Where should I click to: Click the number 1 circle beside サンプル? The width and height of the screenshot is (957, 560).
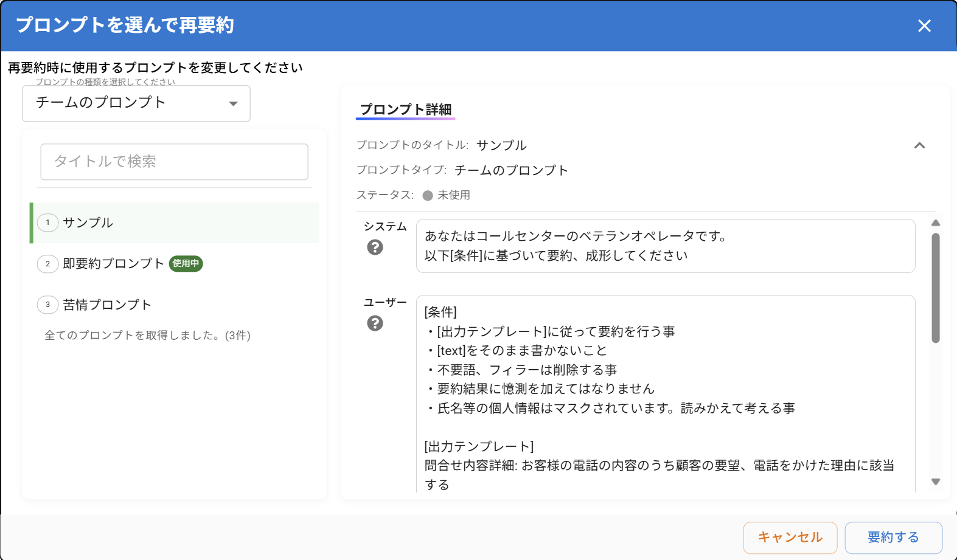click(48, 223)
